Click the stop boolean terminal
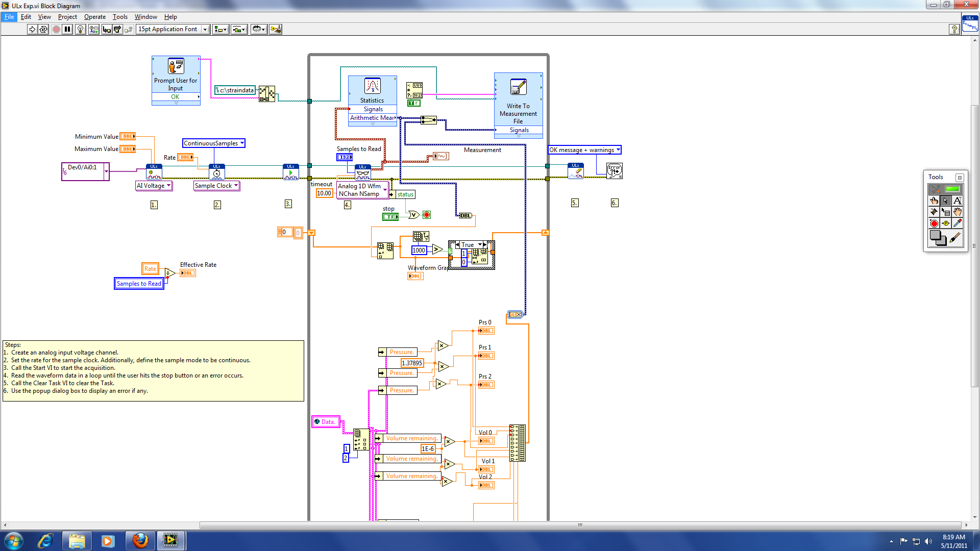 [x=390, y=217]
